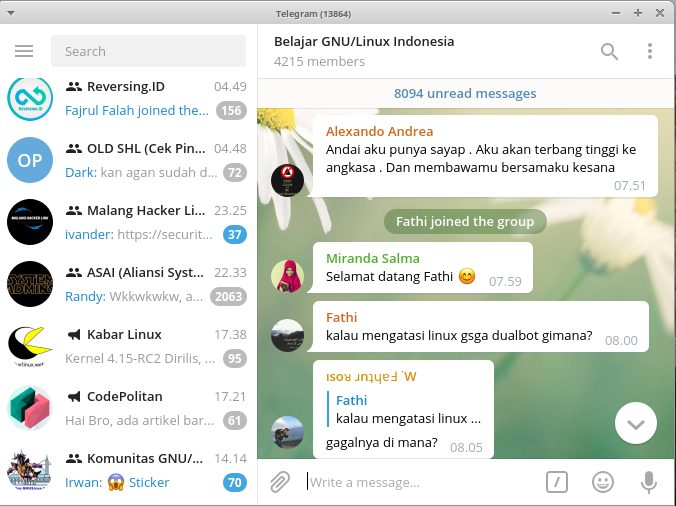The width and height of the screenshot is (676, 506).
Task: Click 'Fajrul Falah joined the...' preview
Action: click(137, 111)
